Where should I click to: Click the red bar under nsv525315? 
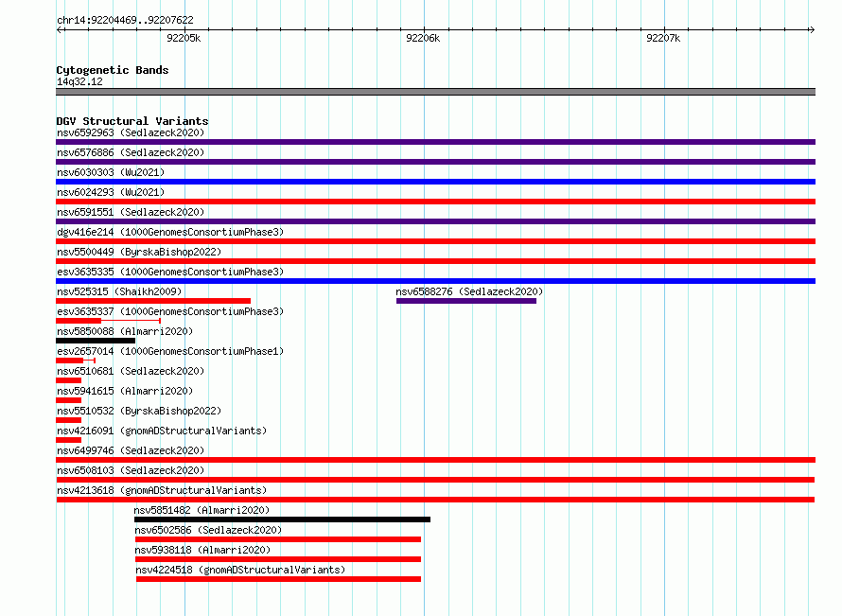point(153,301)
